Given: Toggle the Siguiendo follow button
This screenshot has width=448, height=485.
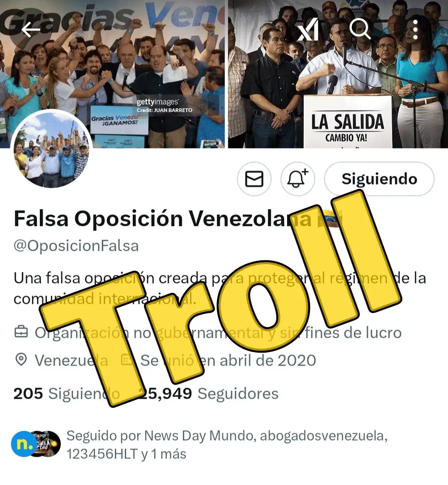Looking at the screenshot, I should click(379, 179).
